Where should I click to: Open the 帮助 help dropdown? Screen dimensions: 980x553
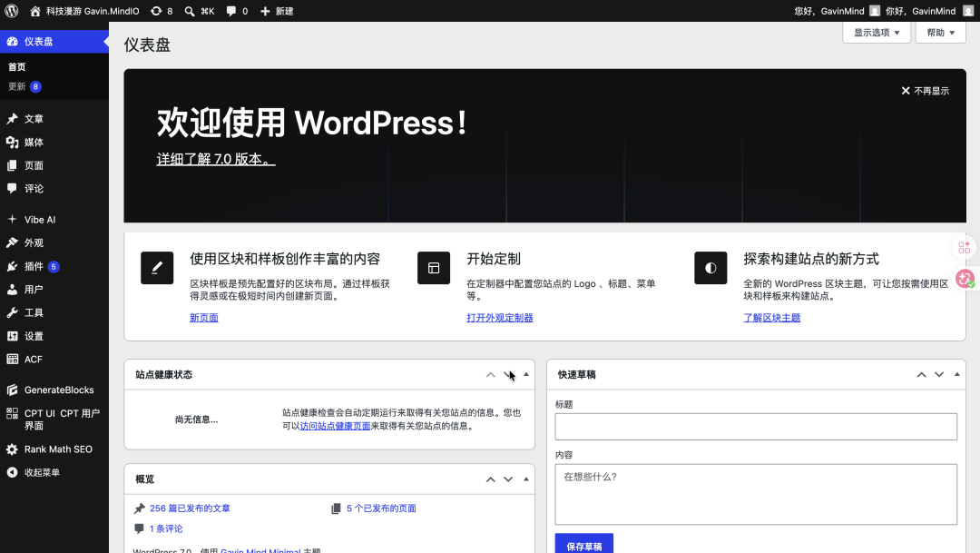941,33
